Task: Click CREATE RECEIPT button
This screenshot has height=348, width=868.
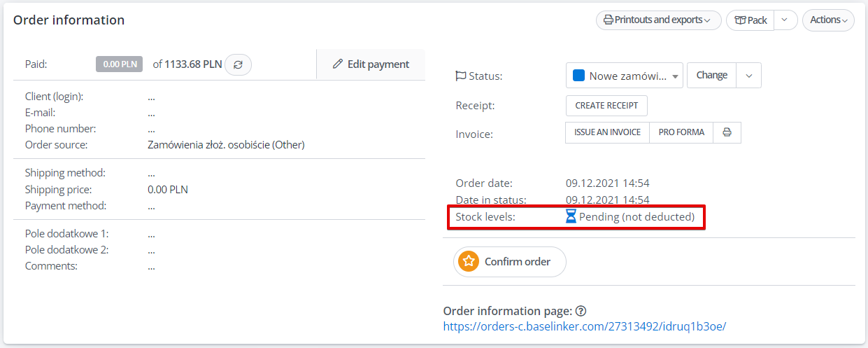Action: pos(606,106)
